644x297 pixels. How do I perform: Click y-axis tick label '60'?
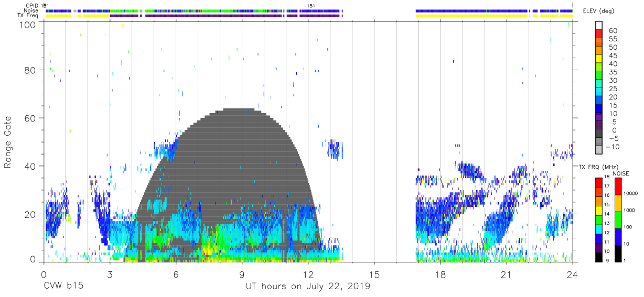(x=31, y=118)
